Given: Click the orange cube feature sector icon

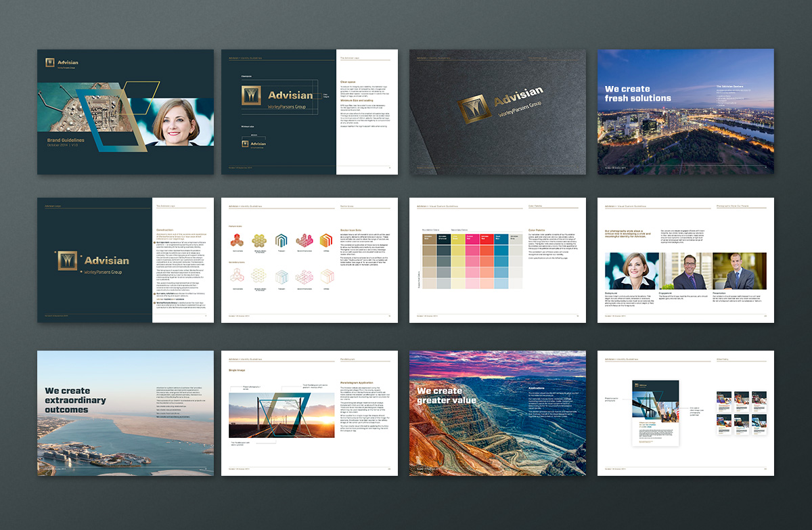Looking at the screenshot, I should (325, 239).
